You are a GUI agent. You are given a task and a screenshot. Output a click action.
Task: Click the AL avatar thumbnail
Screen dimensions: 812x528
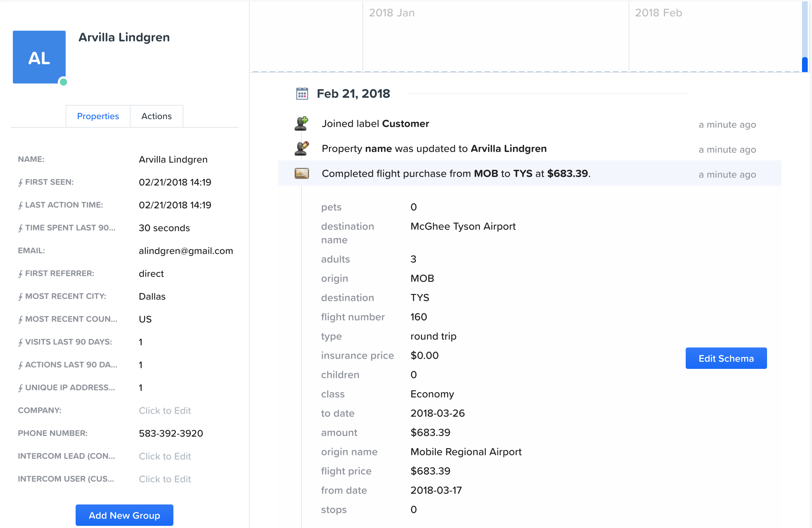(39, 57)
